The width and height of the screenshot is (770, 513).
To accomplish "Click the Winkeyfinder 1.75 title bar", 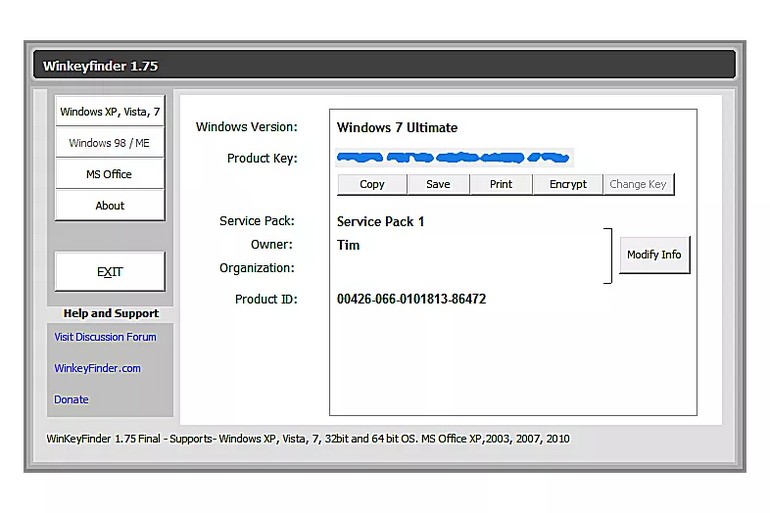I will coord(385,65).
